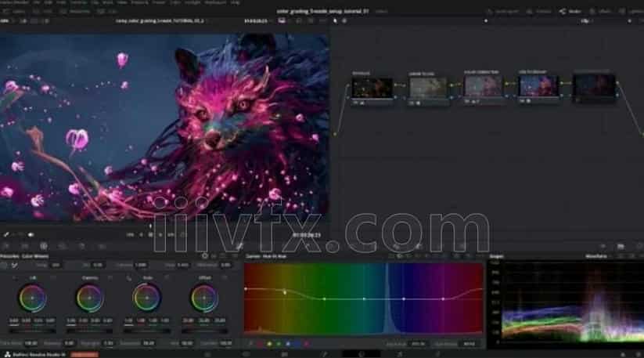The height and width of the screenshot is (358, 644).
Task: Select the magenta hue preset dot below the curve
Action: [x=307, y=344]
